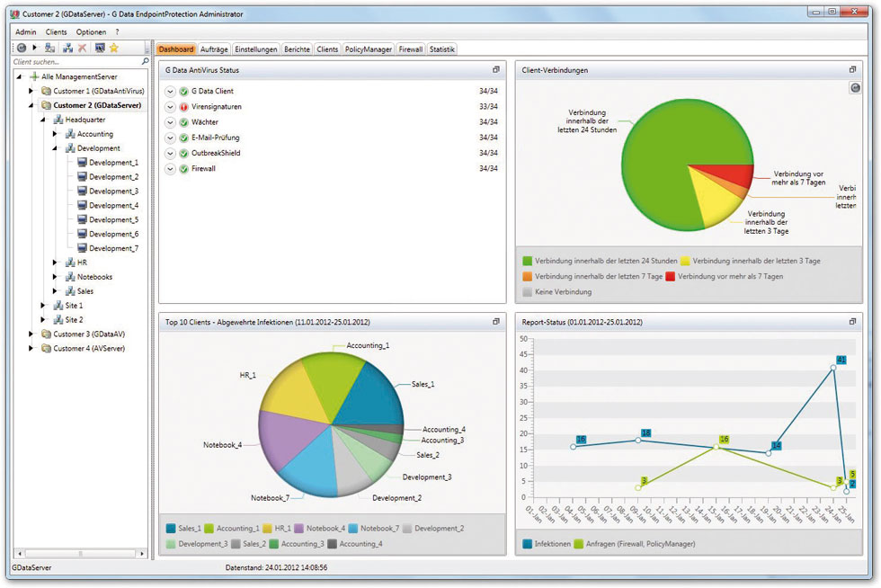Screen dimensions: 881x588
Task: Click the refresh icon in the toolbar
Action: pyautogui.click(x=22, y=47)
